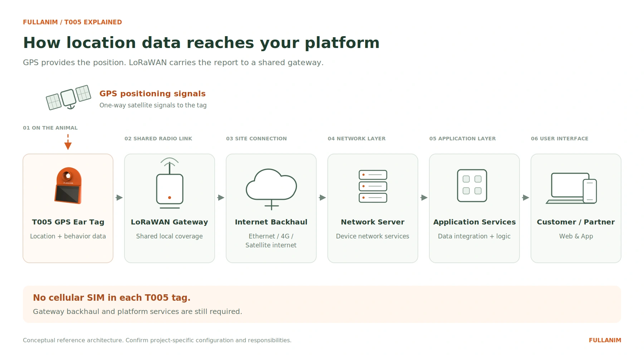Click the '01 ON THE ANIMAL' label
Image resolution: width=644 pixels, height=358 pixels.
pyautogui.click(x=50, y=128)
